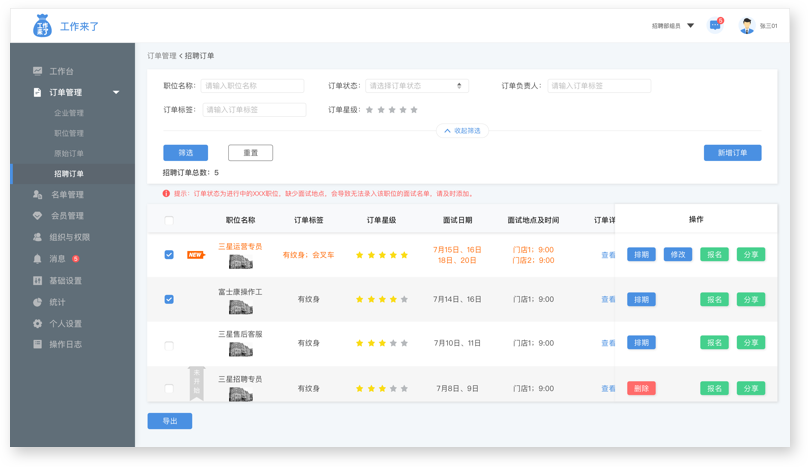
Task: Collapse filters with 收起筛选
Action: click(x=462, y=131)
